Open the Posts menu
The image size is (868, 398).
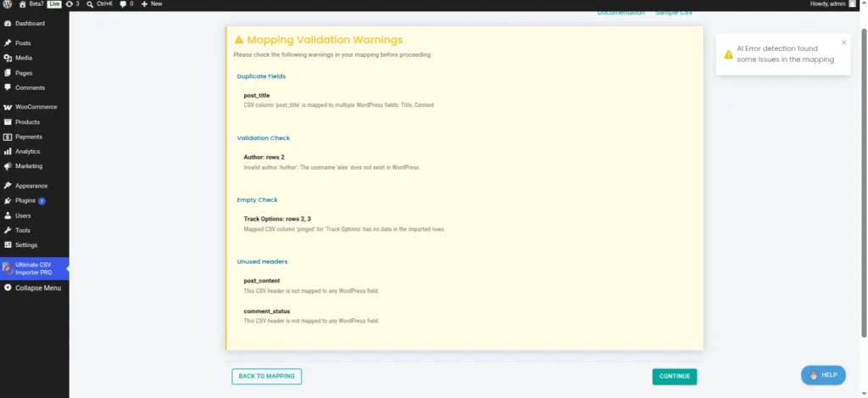pos(23,43)
